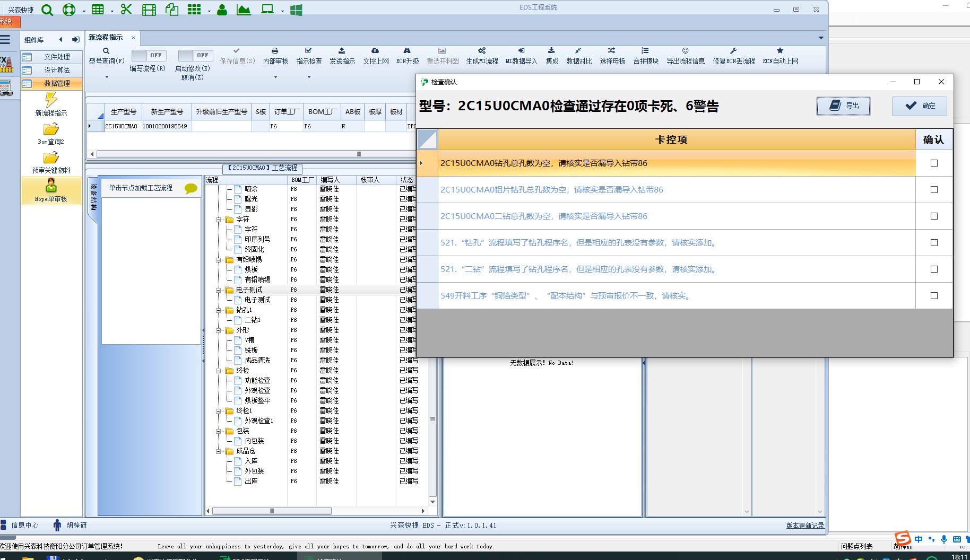Image resolution: width=970 pixels, height=560 pixels.
Task: Click 发送指示 toolbar button
Action: click(x=342, y=56)
